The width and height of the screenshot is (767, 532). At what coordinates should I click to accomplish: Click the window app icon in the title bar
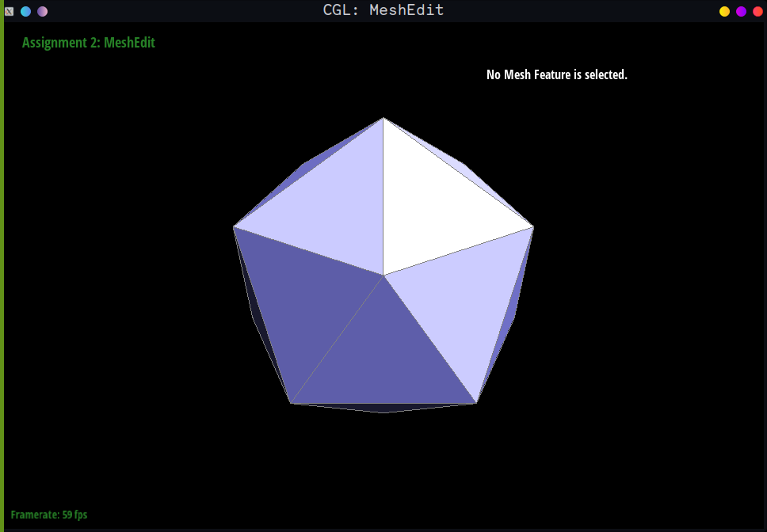[10, 11]
